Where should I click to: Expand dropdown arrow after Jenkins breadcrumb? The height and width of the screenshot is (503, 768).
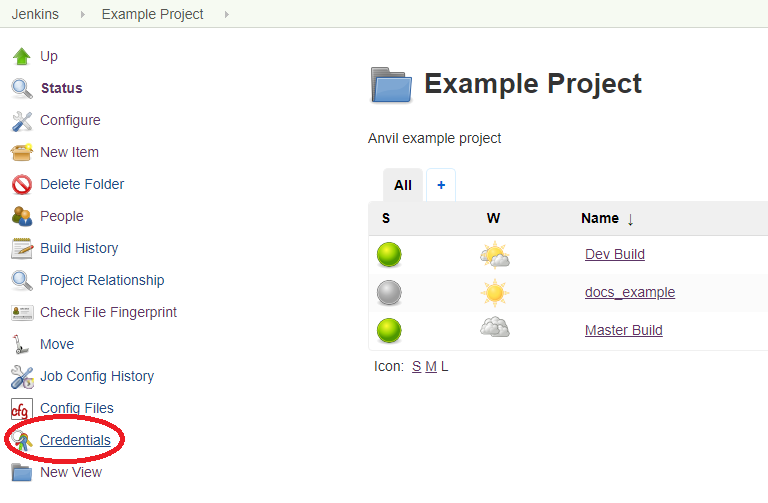(x=82, y=15)
